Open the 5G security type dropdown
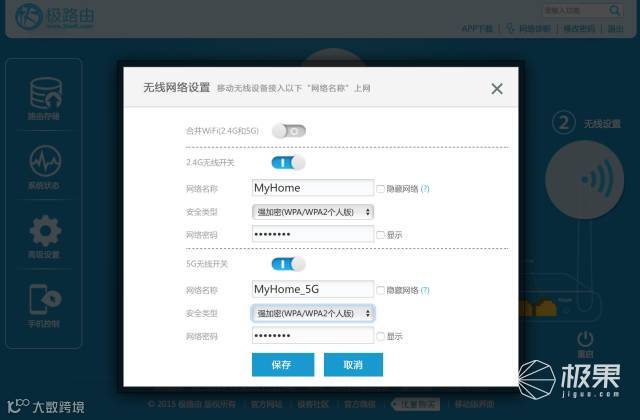Screen dimensions: 640x420 [x=313, y=313]
